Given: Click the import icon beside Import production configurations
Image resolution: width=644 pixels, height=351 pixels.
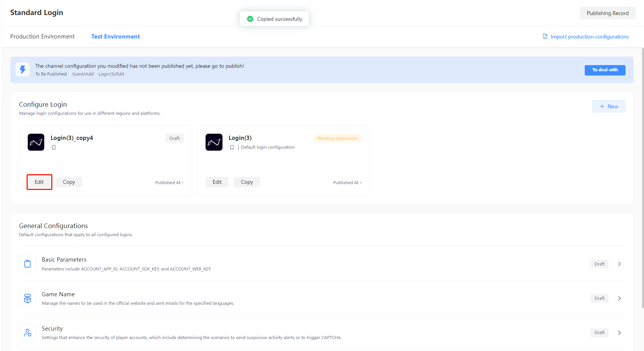Looking at the screenshot, I should coord(545,37).
